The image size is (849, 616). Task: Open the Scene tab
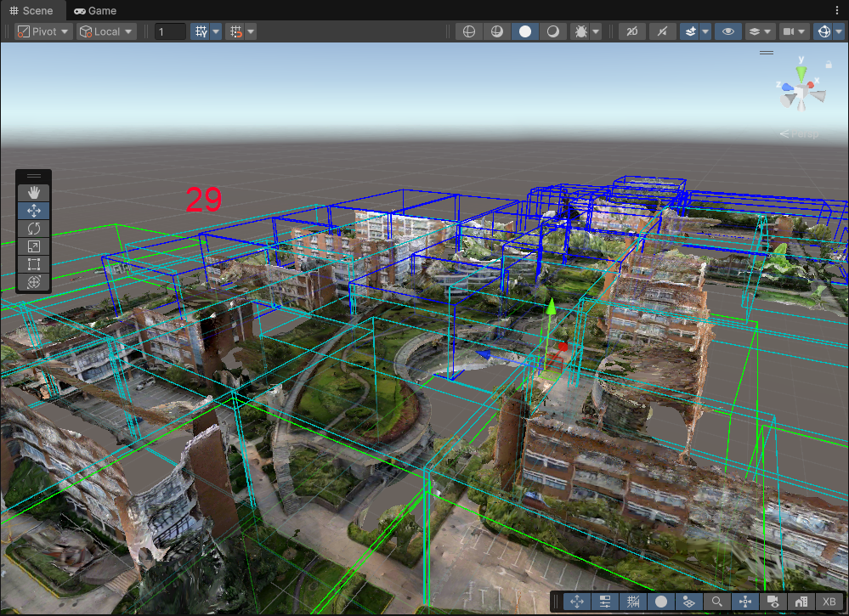(x=31, y=11)
